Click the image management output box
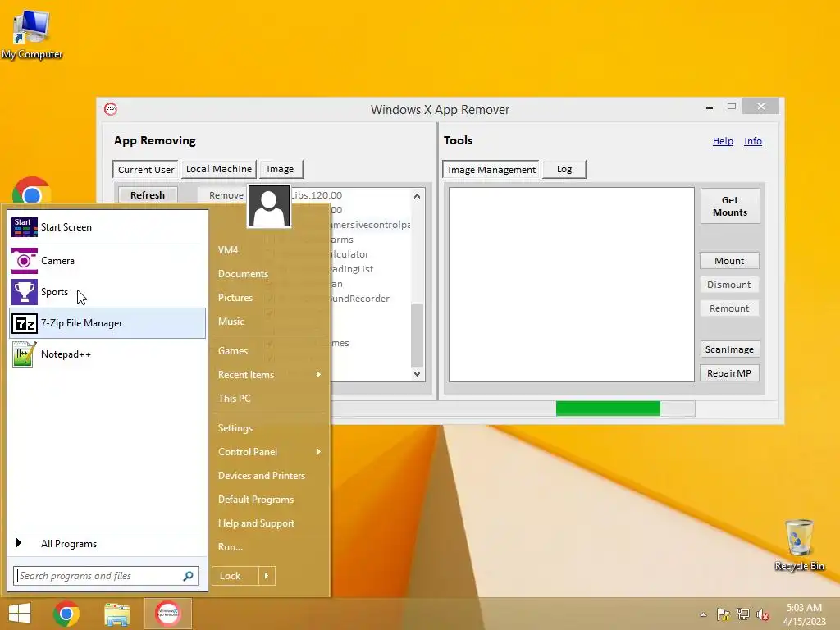The image size is (840, 630). tap(571, 285)
